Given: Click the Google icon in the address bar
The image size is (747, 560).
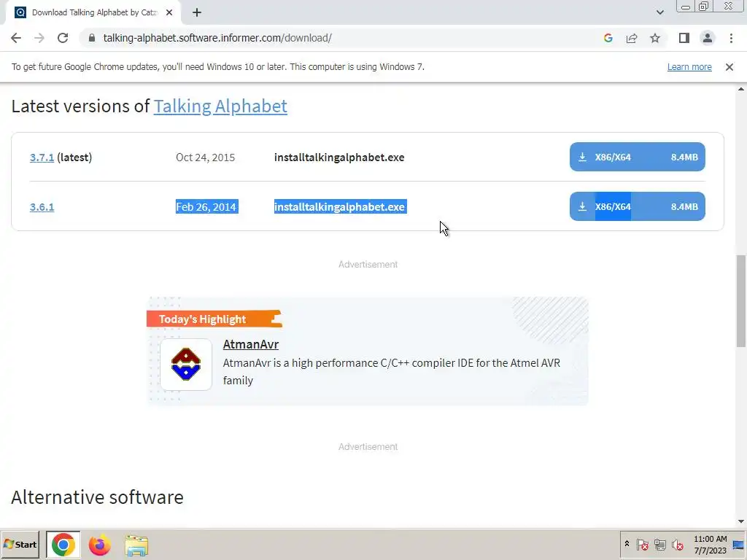Looking at the screenshot, I should 608,38.
